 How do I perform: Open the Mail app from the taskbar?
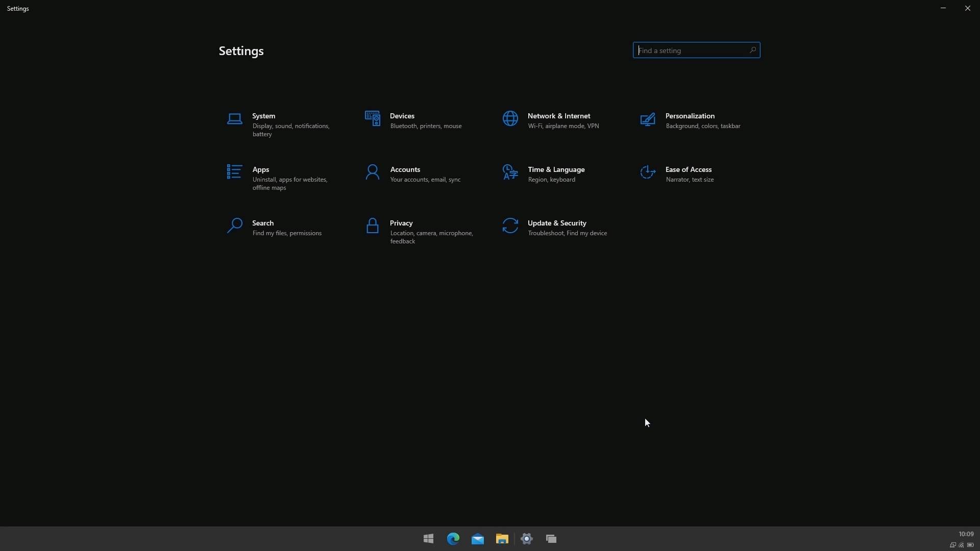click(x=477, y=539)
